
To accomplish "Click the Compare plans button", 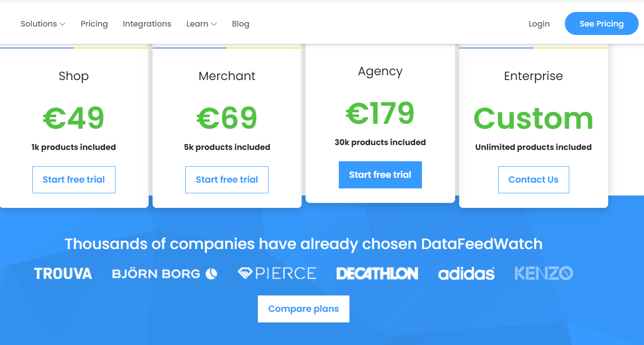I will pyautogui.click(x=303, y=309).
